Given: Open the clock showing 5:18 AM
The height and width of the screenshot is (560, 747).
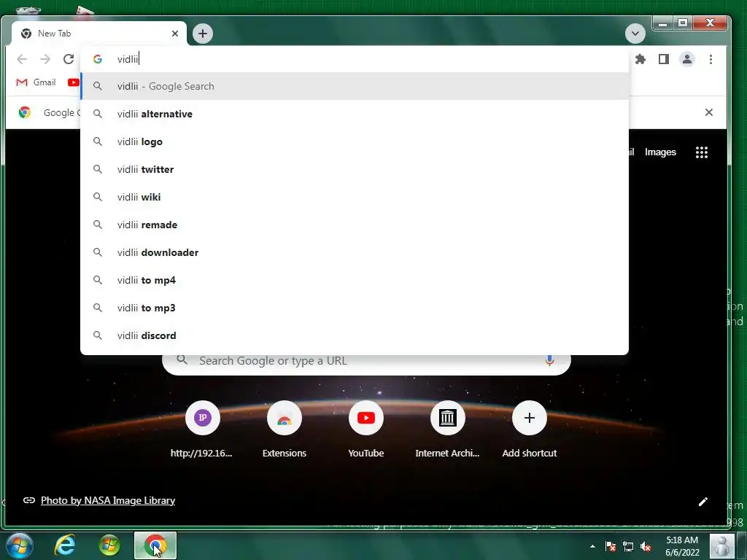Looking at the screenshot, I should [682, 546].
